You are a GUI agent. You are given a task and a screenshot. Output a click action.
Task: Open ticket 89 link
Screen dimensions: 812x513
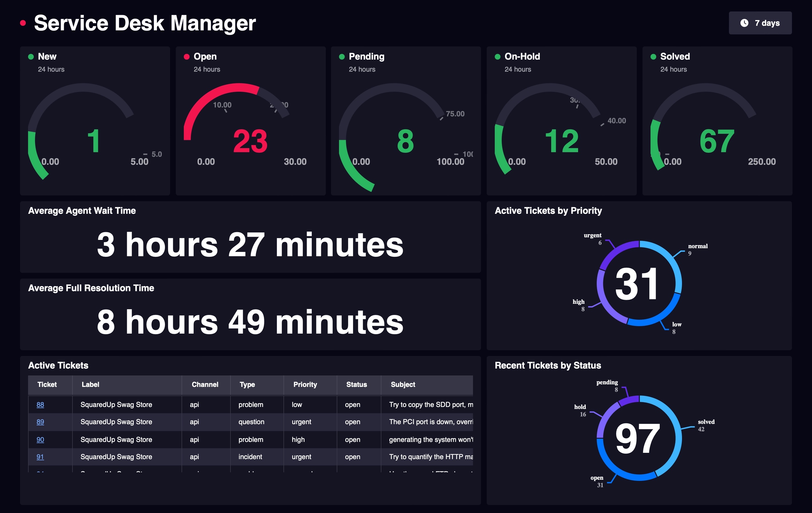coord(40,422)
